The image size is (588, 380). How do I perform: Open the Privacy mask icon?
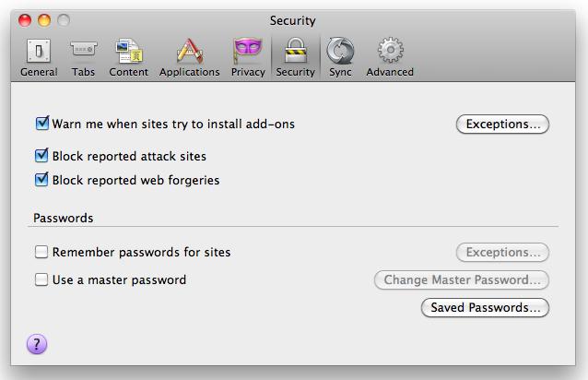tap(248, 51)
